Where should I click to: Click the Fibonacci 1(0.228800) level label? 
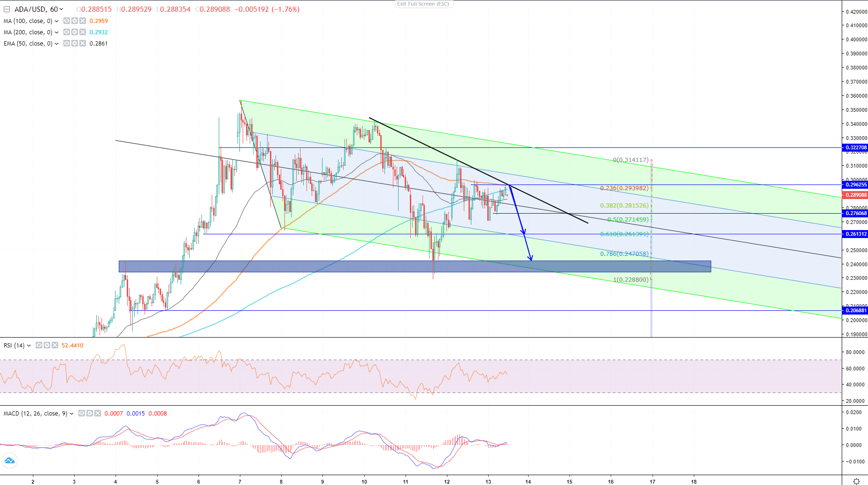[631, 280]
